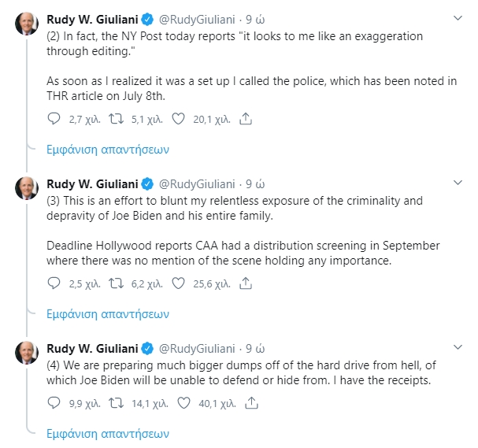Screen dimensions: 478x448
Task: Open the more-options chevron on tweet (4)
Action: point(459,347)
